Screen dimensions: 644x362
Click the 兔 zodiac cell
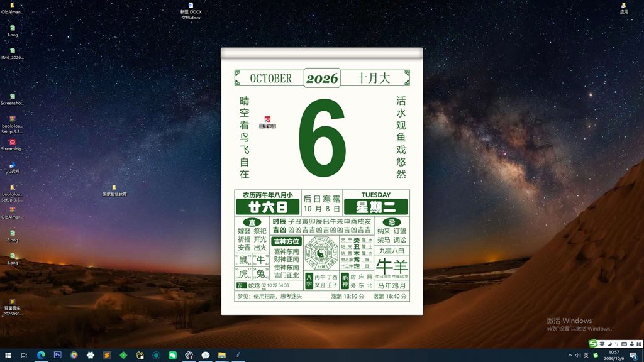(x=260, y=273)
